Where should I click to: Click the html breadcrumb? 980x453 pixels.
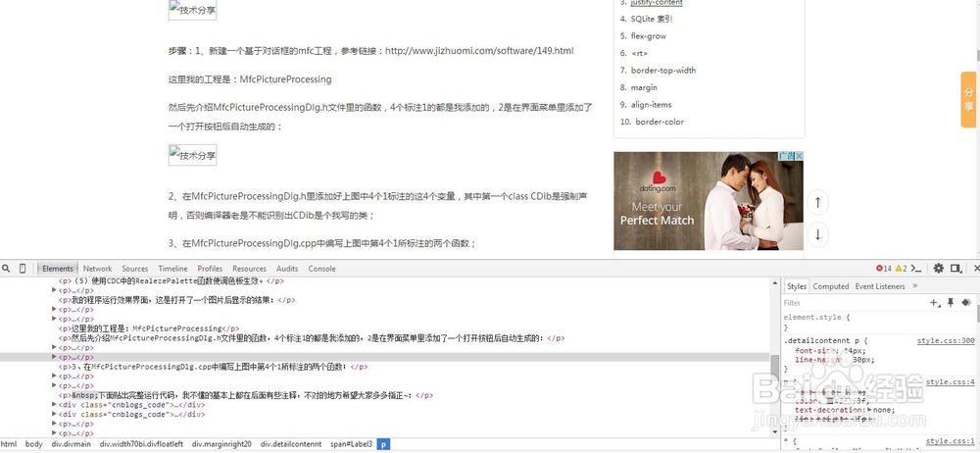pyautogui.click(x=9, y=443)
